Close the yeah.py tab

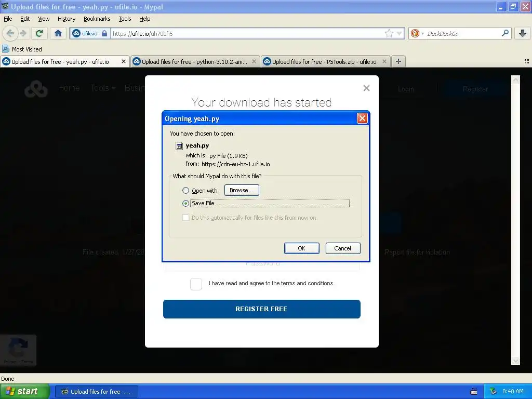click(x=124, y=61)
